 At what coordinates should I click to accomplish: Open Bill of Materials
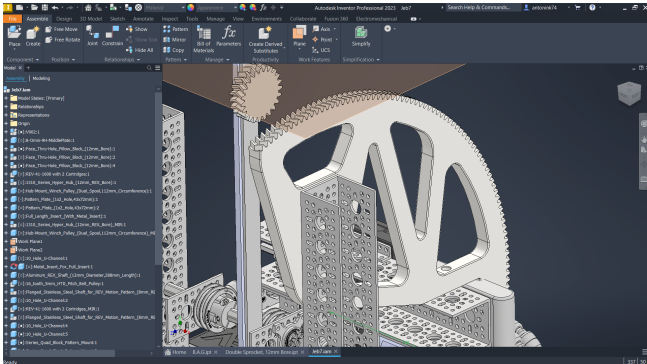click(x=203, y=39)
